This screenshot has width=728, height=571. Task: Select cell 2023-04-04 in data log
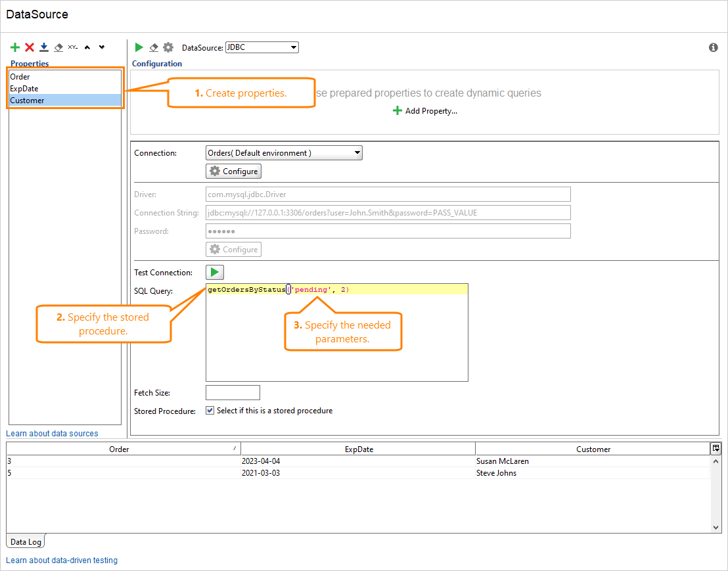click(x=358, y=461)
